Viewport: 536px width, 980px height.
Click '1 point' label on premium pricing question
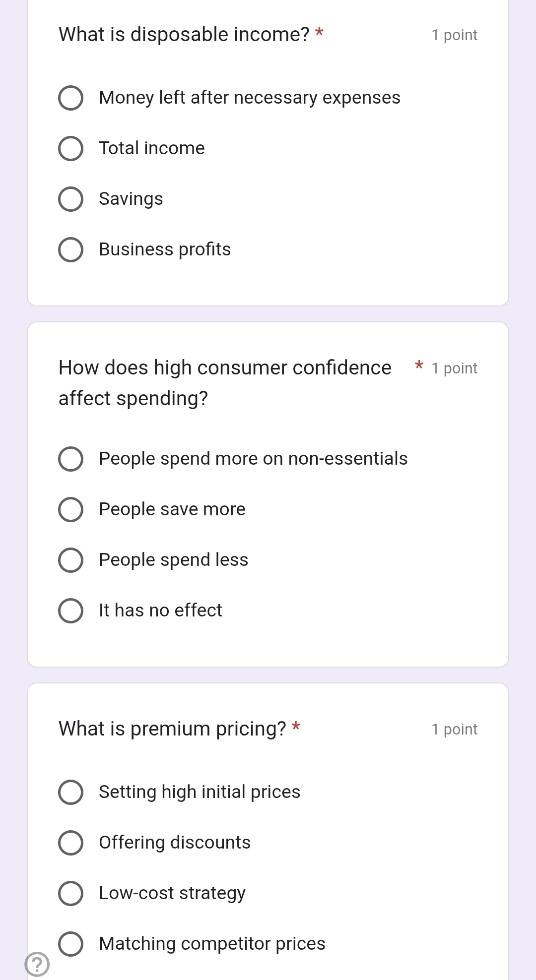tap(454, 730)
